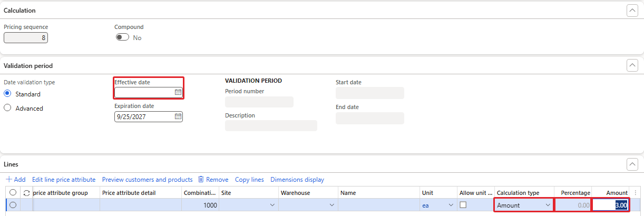Collapse the Calculation section
Image resolution: width=644 pixels, height=216 pixels.
click(632, 10)
